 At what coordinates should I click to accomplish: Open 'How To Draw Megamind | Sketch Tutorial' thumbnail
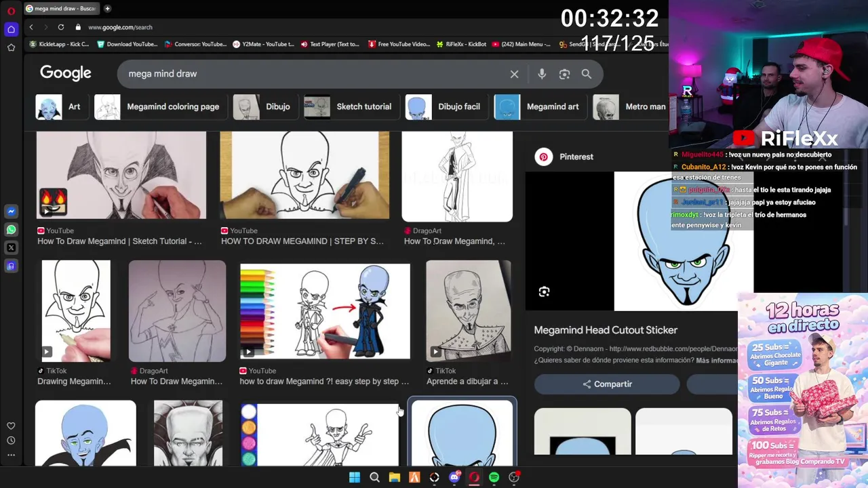[121, 176]
